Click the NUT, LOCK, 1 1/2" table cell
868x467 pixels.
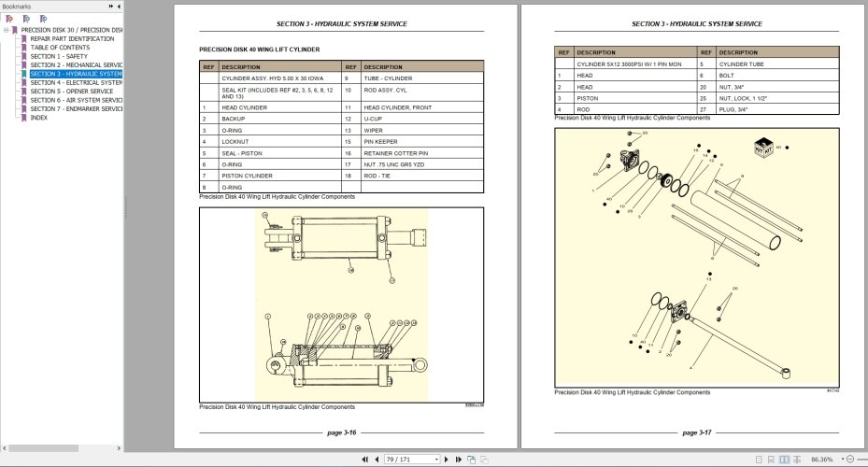(777, 98)
